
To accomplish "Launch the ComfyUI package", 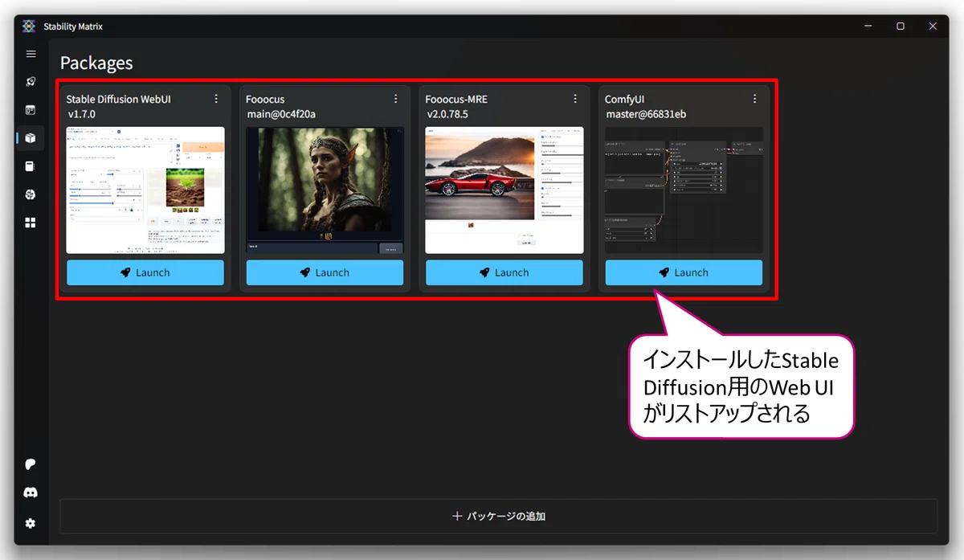I will coord(684,272).
